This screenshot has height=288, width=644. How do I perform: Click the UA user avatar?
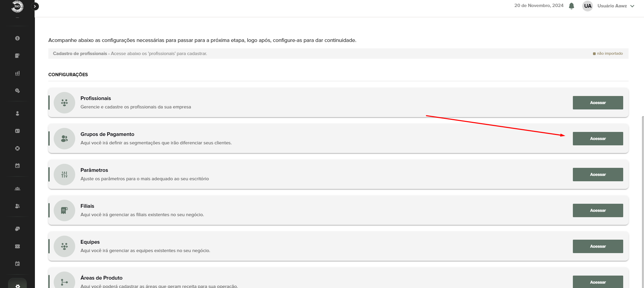point(587,6)
